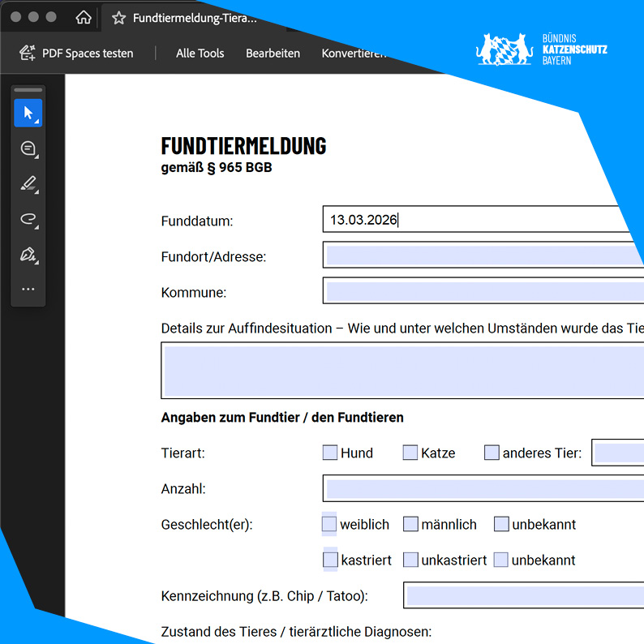Image resolution: width=644 pixels, height=644 pixels.
Task: Open the Bearbeiten menu
Action: [x=273, y=54]
